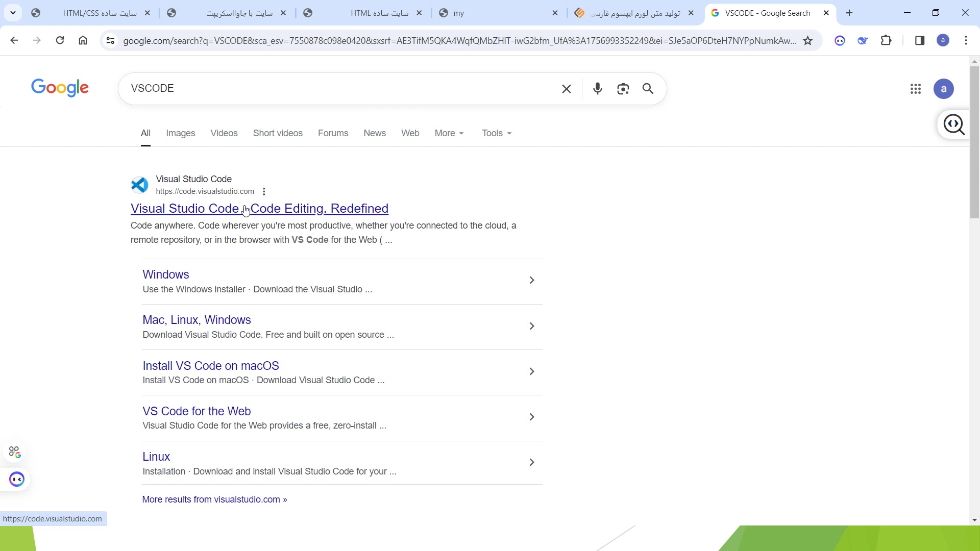Switch to the News results tab

[x=374, y=133]
